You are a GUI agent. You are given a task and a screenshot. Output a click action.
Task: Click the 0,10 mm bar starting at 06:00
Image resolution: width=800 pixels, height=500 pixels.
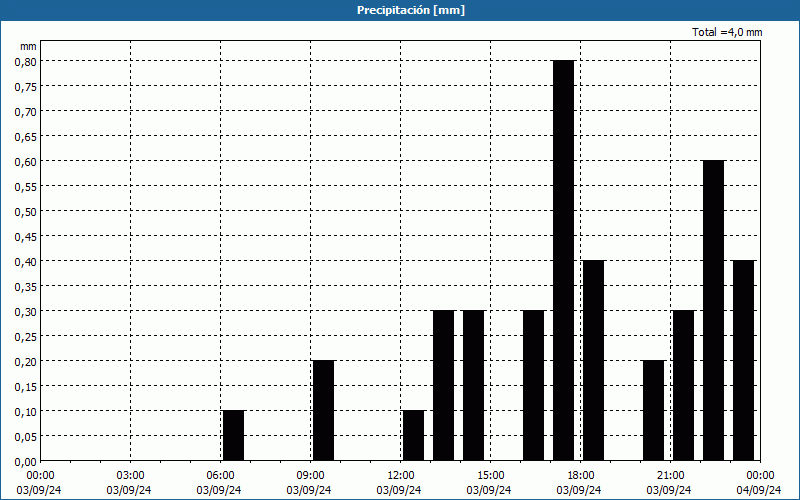tap(234, 435)
